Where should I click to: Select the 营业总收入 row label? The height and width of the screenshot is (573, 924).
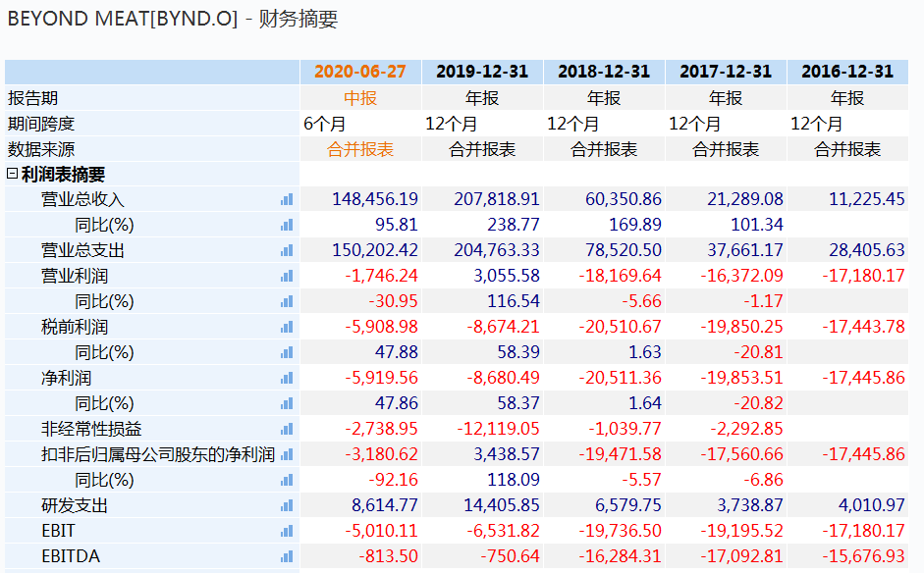[x=82, y=199]
